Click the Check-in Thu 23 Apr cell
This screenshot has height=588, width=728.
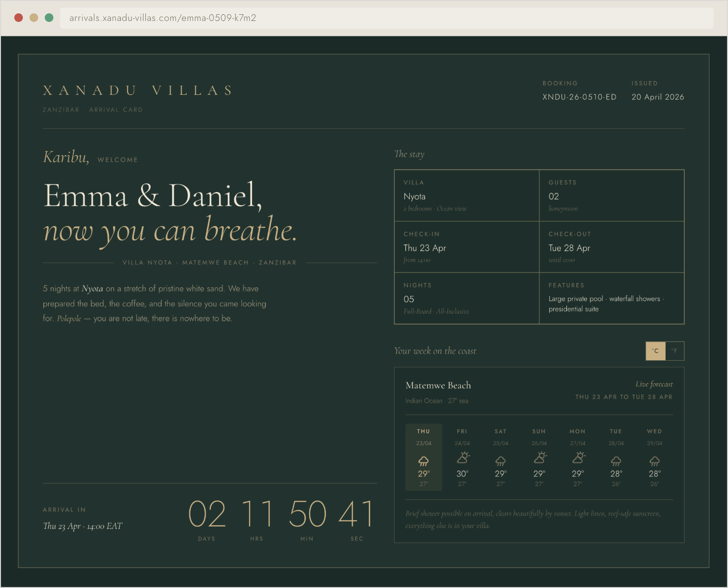466,247
